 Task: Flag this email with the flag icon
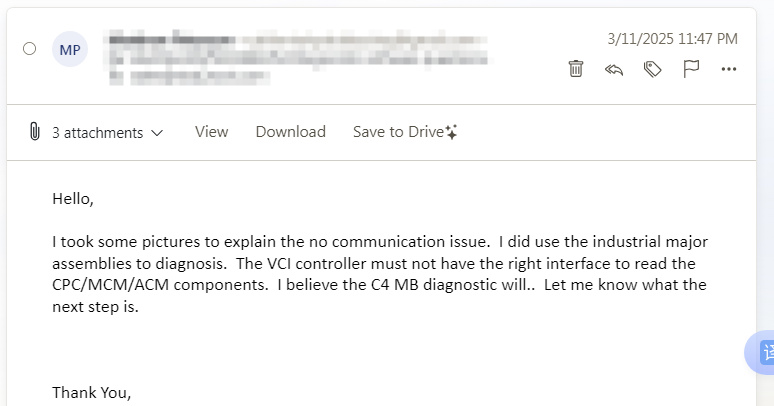[691, 69]
